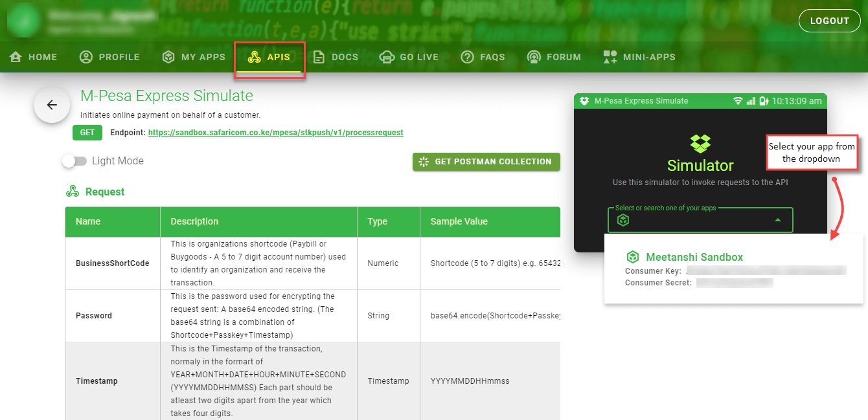The image size is (868, 420).
Task: Click the APIs webhook icon in navbar
Action: tap(254, 57)
